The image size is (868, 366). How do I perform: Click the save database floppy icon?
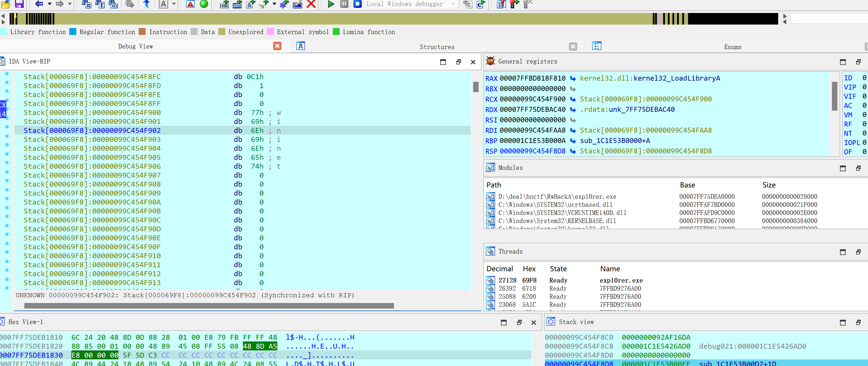[19, 4]
